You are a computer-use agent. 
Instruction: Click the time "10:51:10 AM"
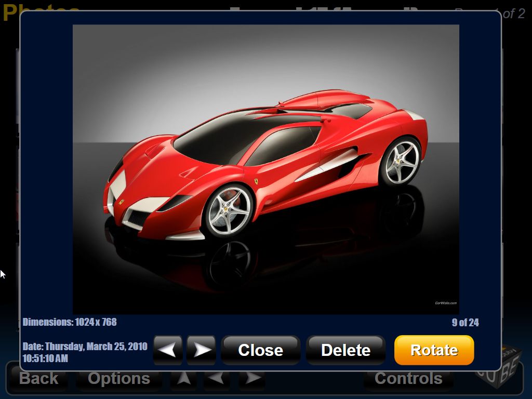coord(46,358)
